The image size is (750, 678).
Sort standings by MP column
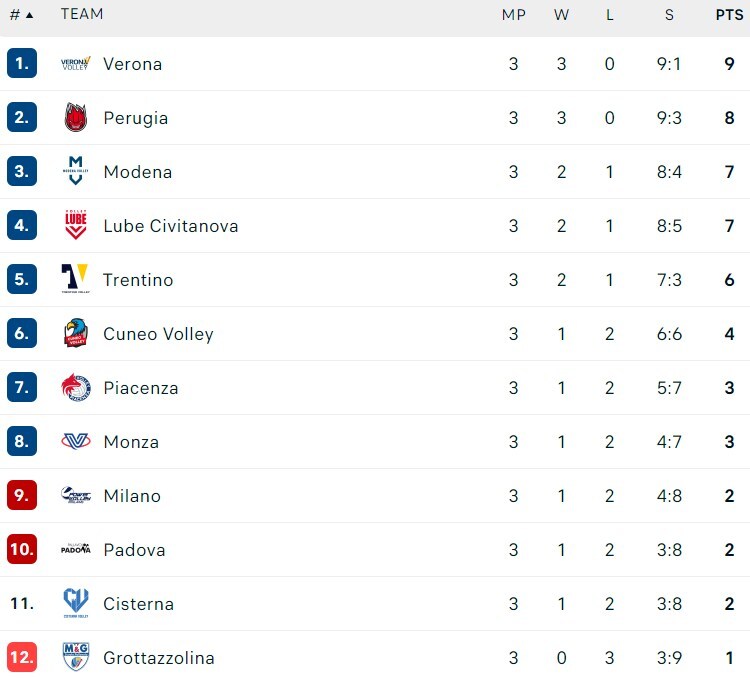[x=514, y=15]
